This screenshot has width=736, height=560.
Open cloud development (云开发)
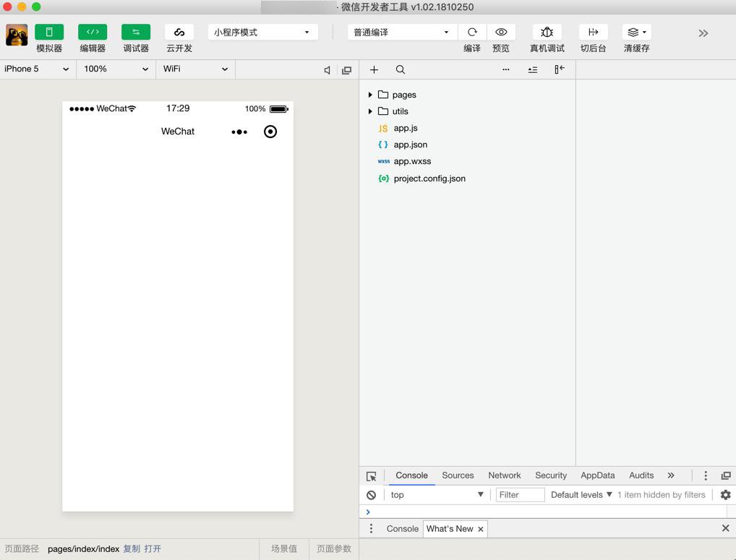click(x=179, y=32)
